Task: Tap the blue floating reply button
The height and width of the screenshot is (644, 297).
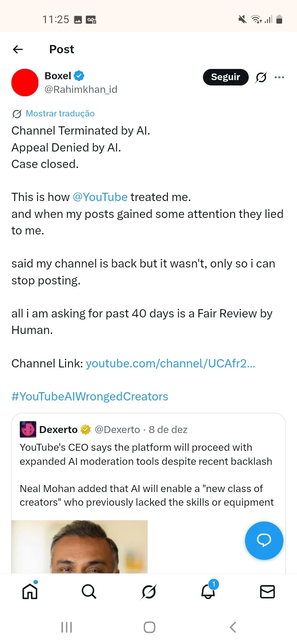Action: 264,540
